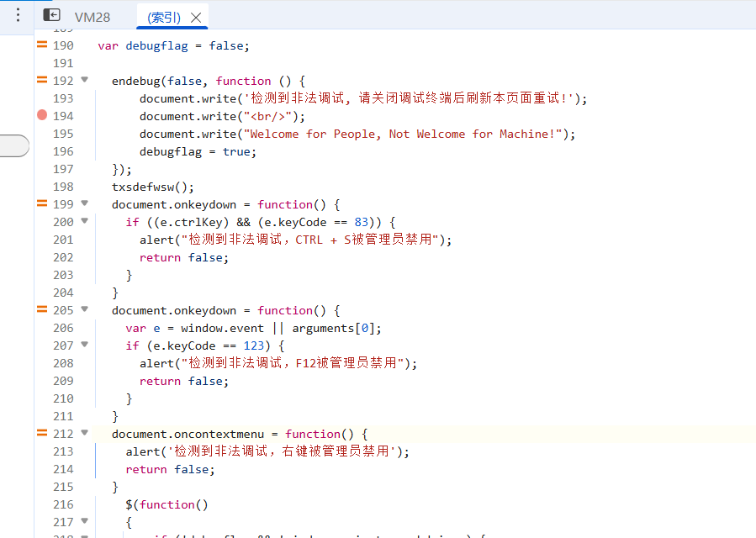Click line number 190 in the gutter

(x=63, y=45)
